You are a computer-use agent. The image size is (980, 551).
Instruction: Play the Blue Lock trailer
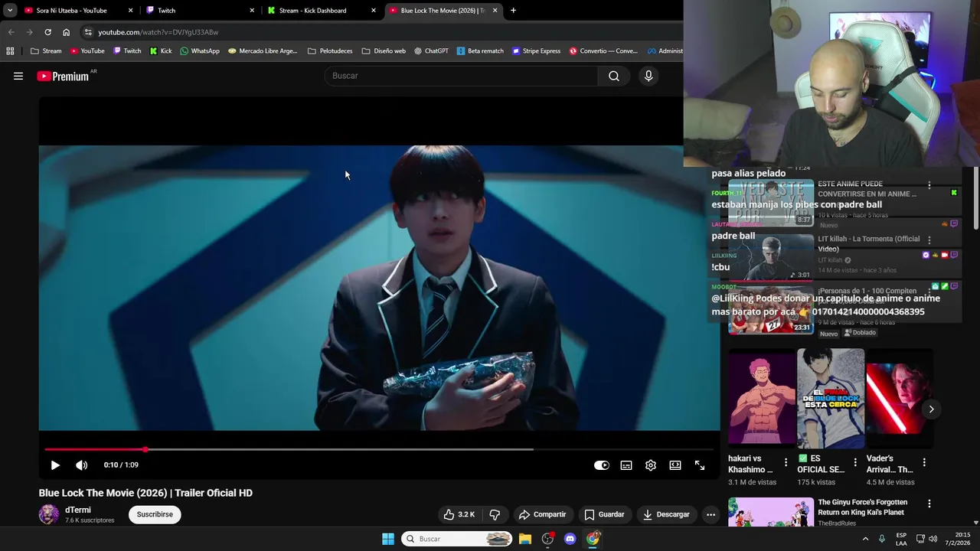click(x=55, y=465)
